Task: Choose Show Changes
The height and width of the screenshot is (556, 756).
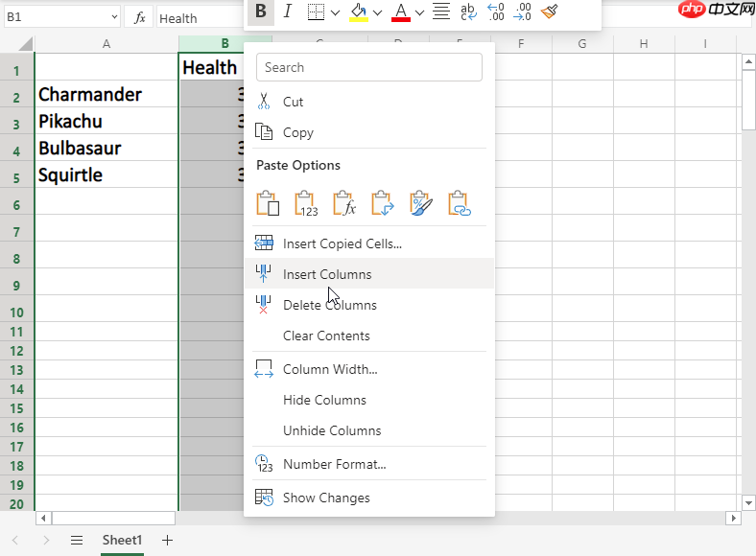Action: point(369,498)
